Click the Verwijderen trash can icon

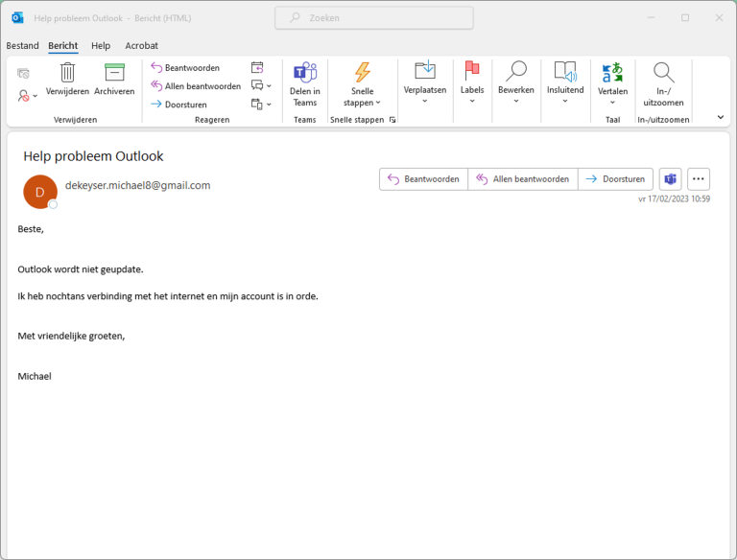[x=67, y=73]
